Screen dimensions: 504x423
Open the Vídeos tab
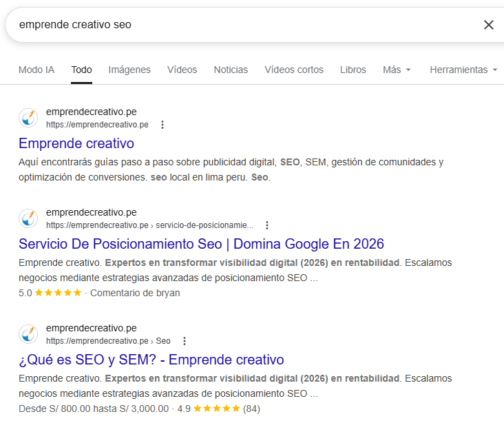coord(182,70)
